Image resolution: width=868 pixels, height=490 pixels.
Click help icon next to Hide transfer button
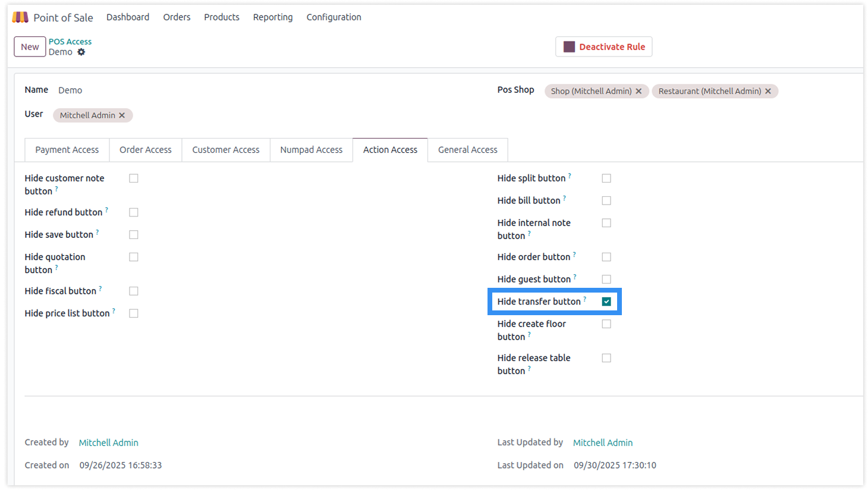tap(585, 299)
